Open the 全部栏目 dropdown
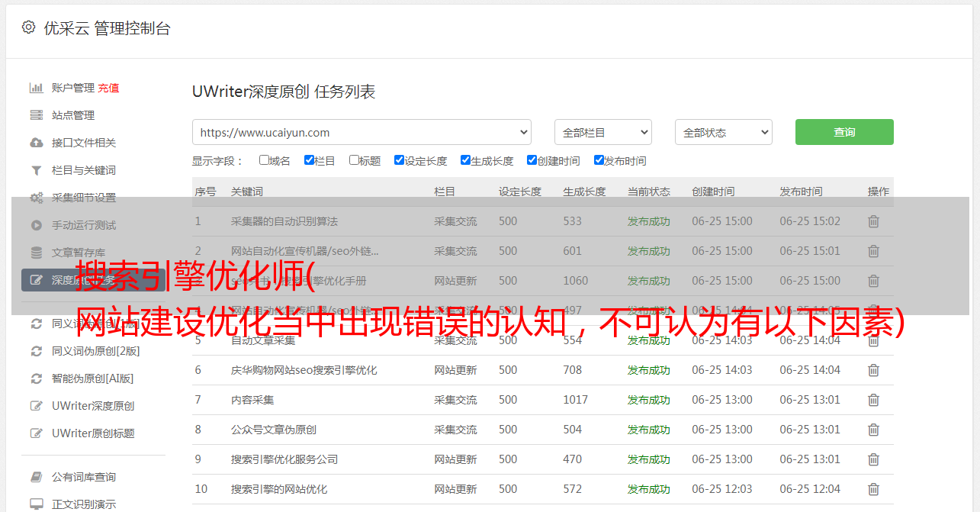The image size is (980, 512). [x=603, y=132]
